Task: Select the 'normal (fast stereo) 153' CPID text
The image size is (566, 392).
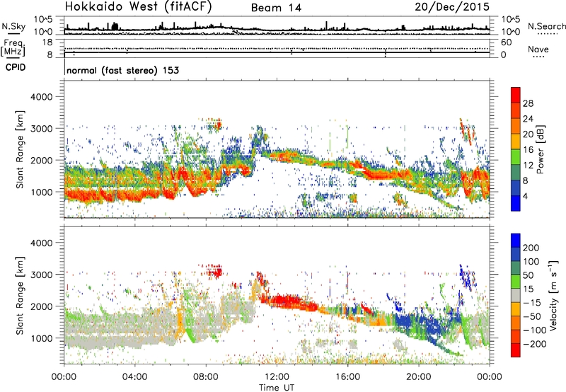Action: (x=122, y=70)
